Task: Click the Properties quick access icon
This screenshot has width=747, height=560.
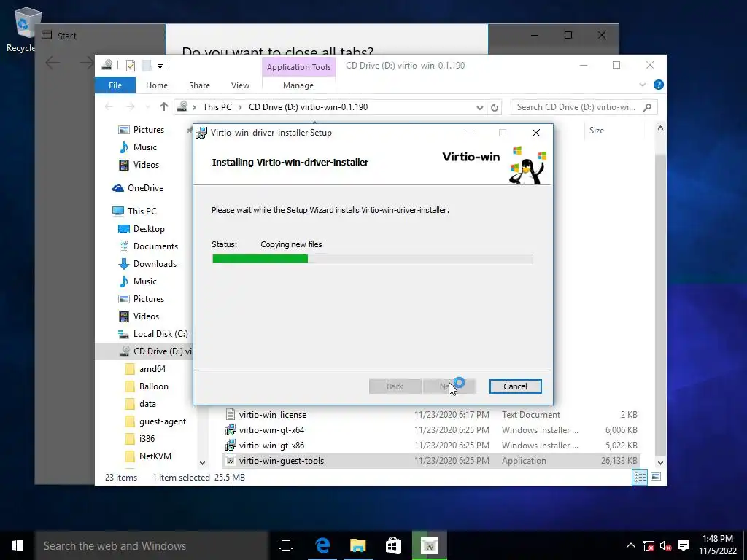Action: (x=130, y=66)
